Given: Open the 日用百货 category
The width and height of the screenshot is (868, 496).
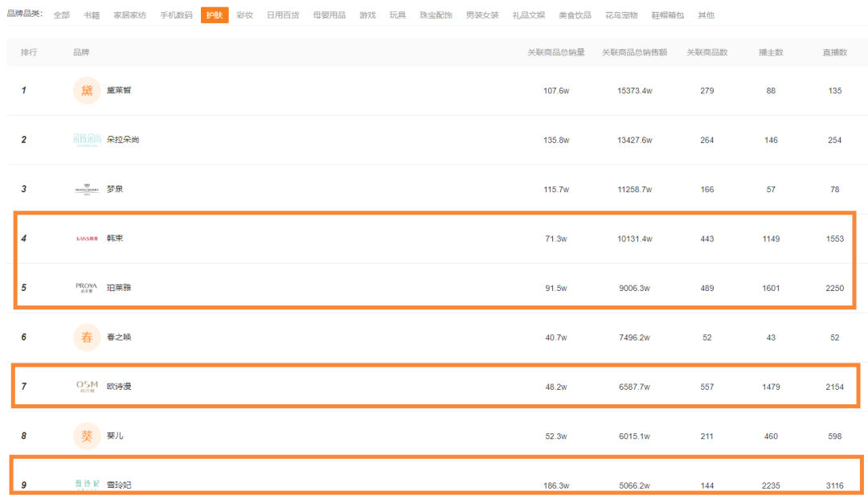Looking at the screenshot, I should (x=283, y=15).
